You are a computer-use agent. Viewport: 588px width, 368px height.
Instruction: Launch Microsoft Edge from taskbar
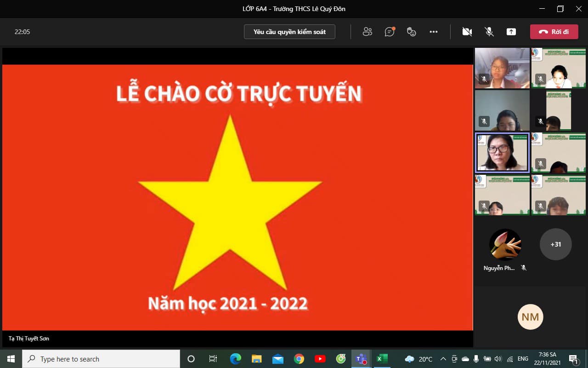pos(236,359)
